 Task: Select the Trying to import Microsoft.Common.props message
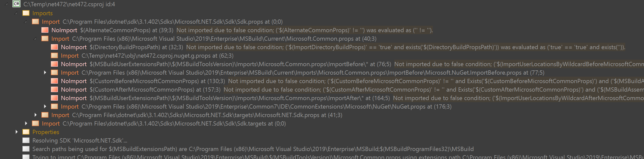[x=200, y=157]
